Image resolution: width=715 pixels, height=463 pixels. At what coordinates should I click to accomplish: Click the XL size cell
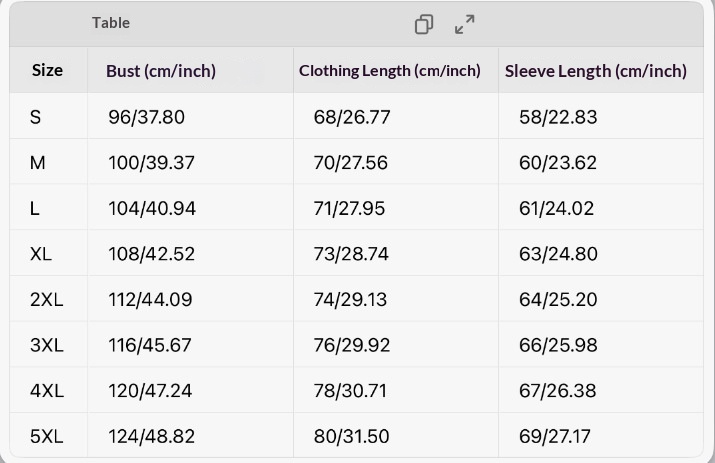click(x=41, y=254)
